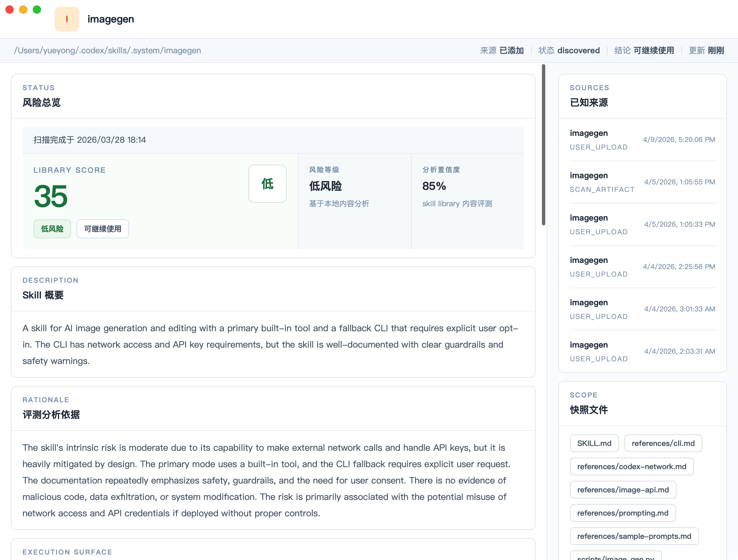Screen dimensions: 738x560
Task: Select imagegen source from 4/4/2026 2:03:31 AM
Action: coord(642,351)
